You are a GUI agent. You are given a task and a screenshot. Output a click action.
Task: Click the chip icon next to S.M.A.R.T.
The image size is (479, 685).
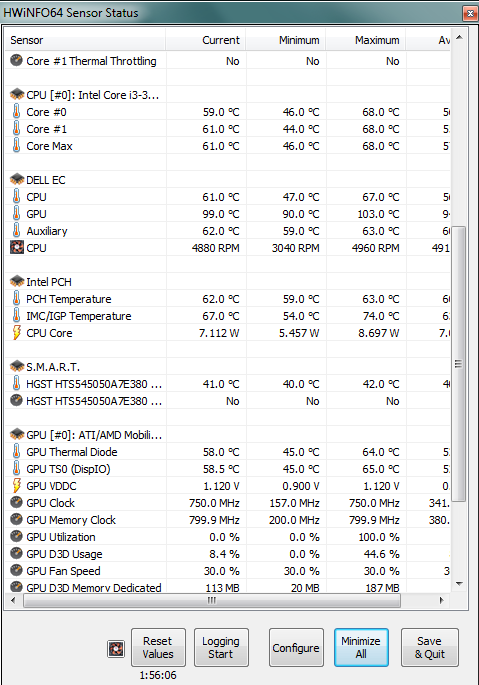tap(17, 366)
